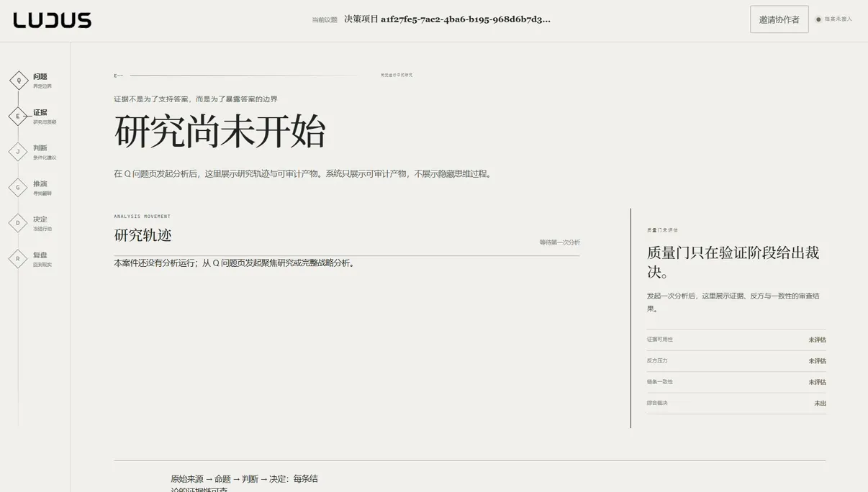
Task: Click the 未评估 value for 证据可用性
Action: click(x=817, y=340)
